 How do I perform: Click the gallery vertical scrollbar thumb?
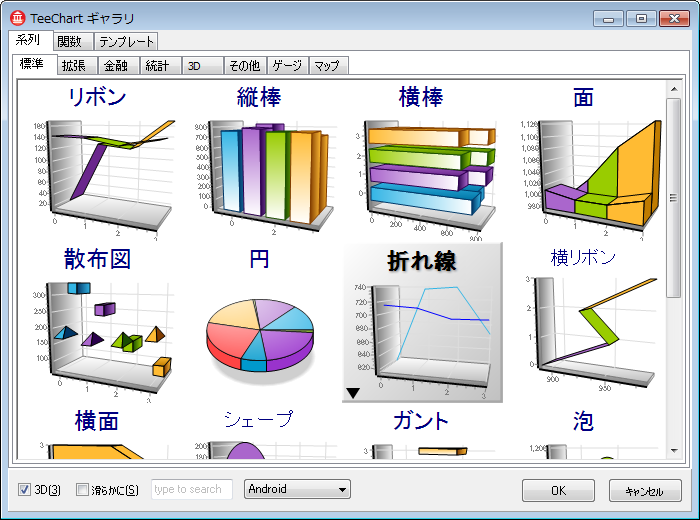(674, 198)
